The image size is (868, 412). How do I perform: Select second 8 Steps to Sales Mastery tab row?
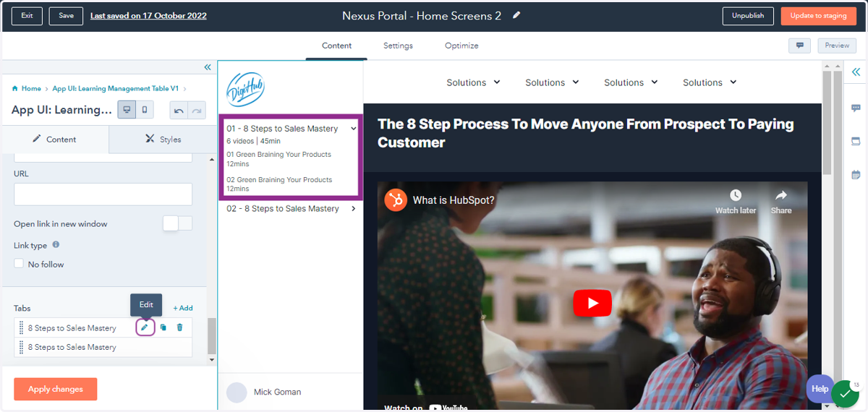[103, 347]
